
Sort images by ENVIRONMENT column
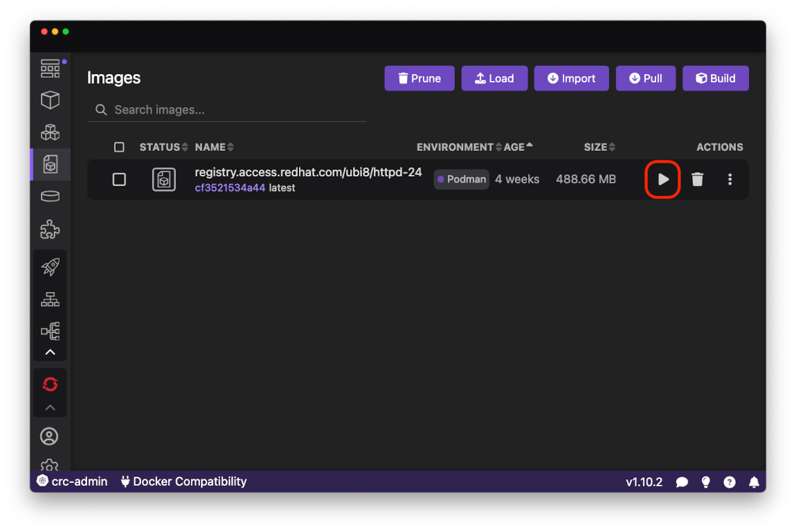coord(459,147)
